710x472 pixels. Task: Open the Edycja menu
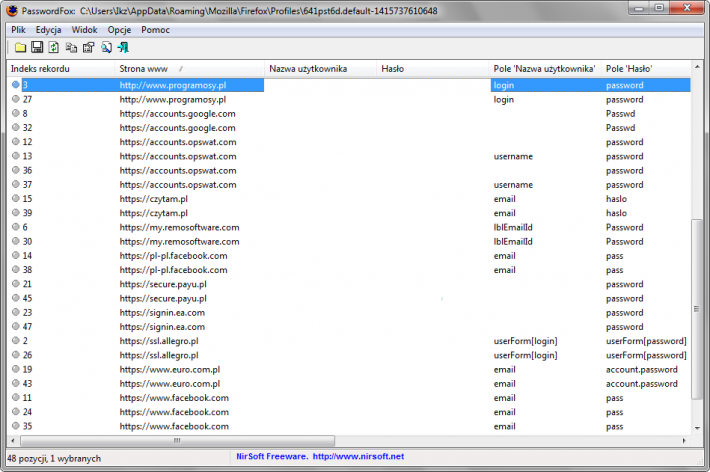pyautogui.click(x=48, y=30)
